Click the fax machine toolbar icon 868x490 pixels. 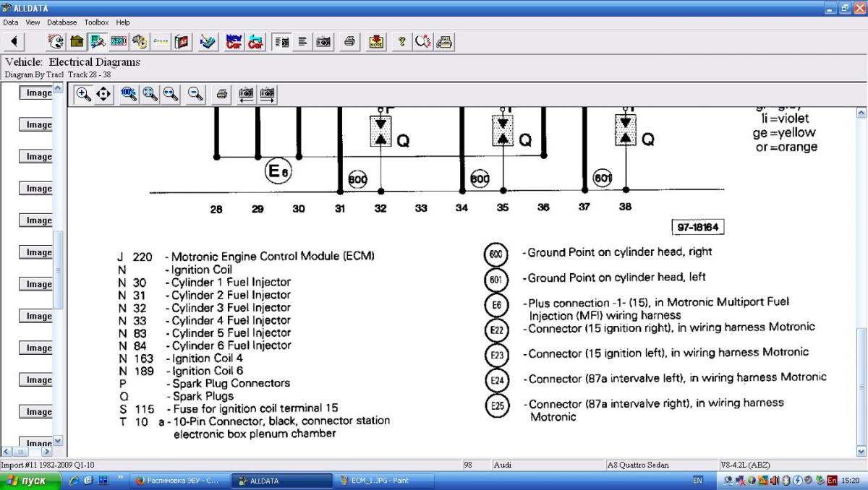coord(444,41)
